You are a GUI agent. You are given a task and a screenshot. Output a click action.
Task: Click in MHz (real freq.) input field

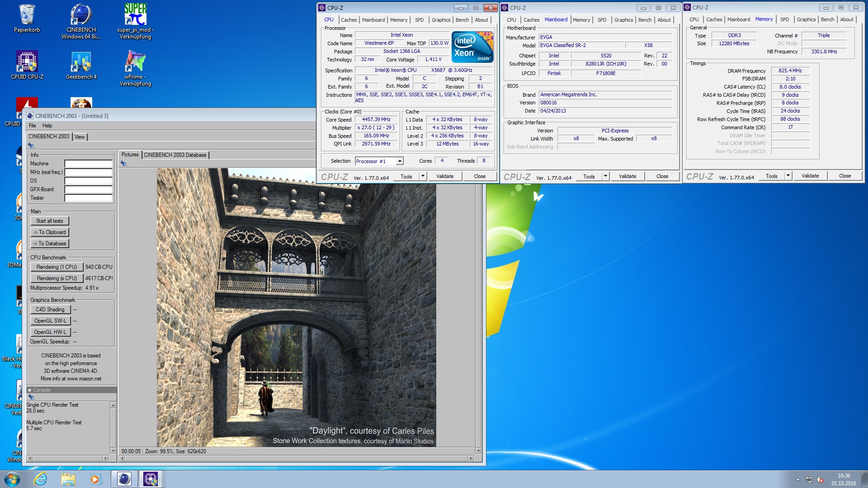88,172
